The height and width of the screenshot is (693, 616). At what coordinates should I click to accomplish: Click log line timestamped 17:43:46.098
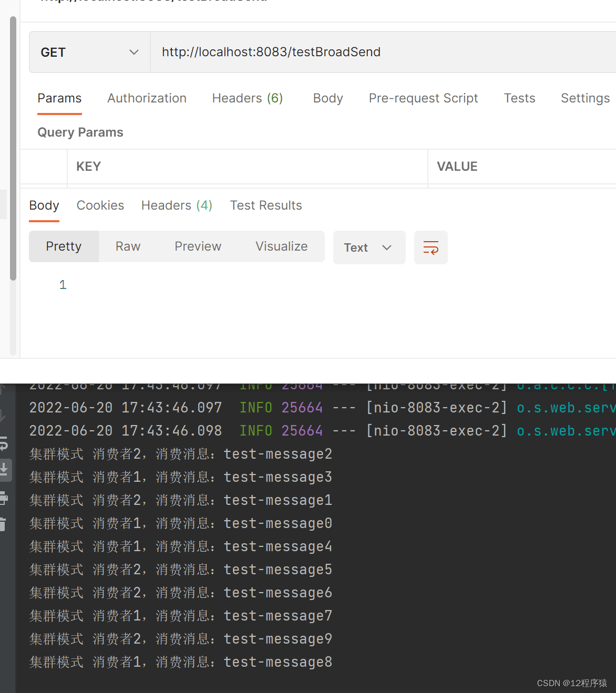[x=322, y=431]
